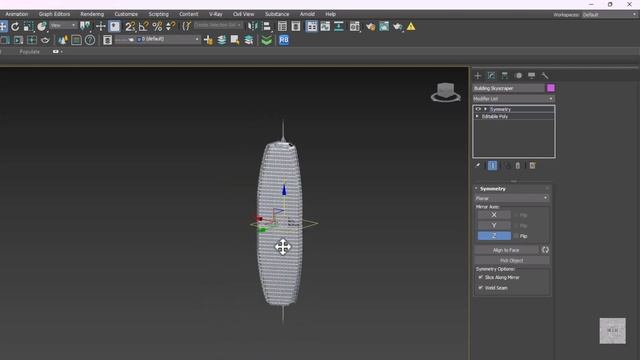This screenshot has width=640, height=360.
Task: Open the Customize menu
Action: point(126,14)
